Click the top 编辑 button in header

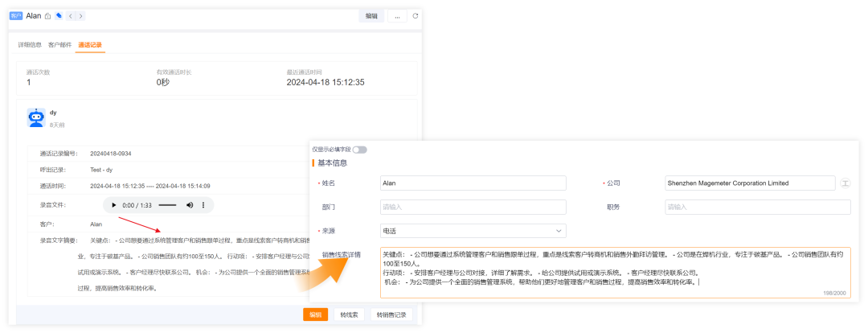point(371,16)
